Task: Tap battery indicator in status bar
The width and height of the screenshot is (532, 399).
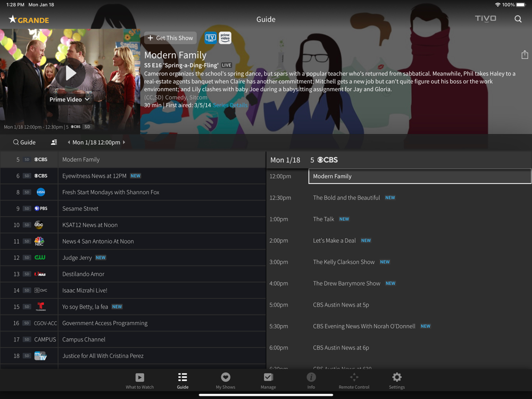Action: coord(520,5)
